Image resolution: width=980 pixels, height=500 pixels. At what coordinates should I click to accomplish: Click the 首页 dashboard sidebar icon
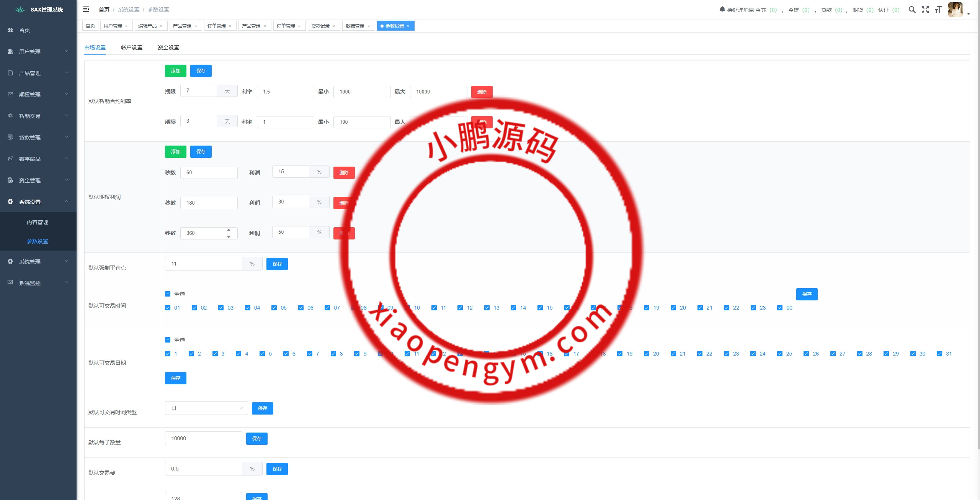(10, 30)
